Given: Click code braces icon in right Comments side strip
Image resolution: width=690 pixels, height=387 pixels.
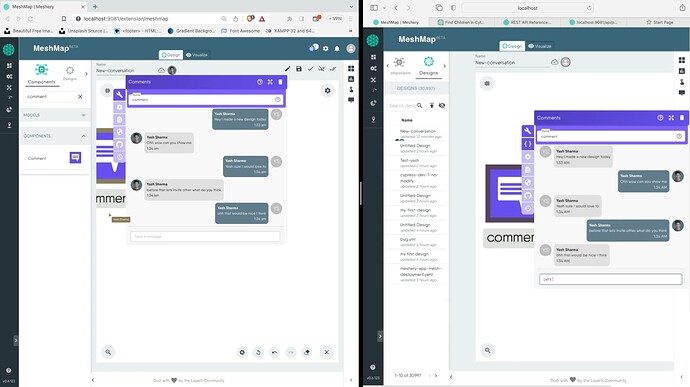Looking at the screenshot, I should coord(528,144).
